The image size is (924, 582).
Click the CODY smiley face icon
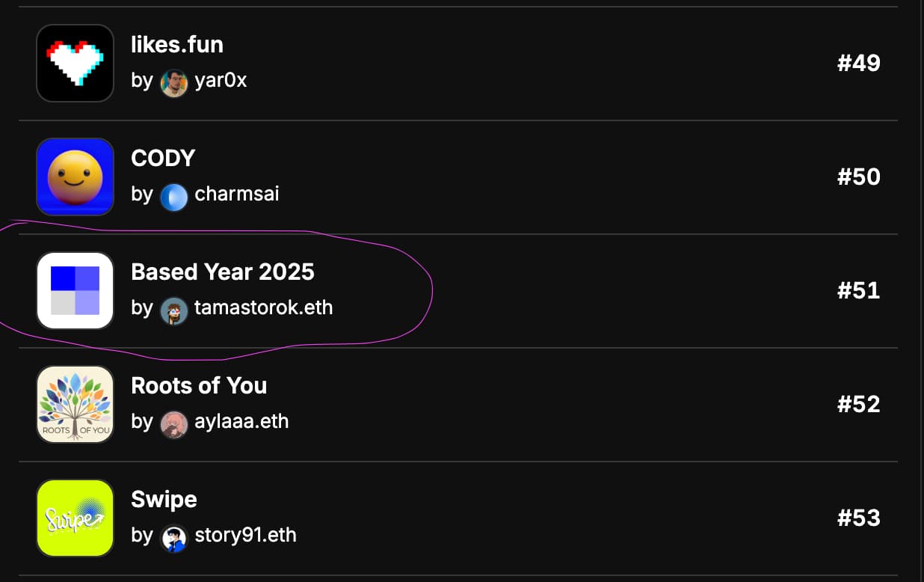(75, 177)
